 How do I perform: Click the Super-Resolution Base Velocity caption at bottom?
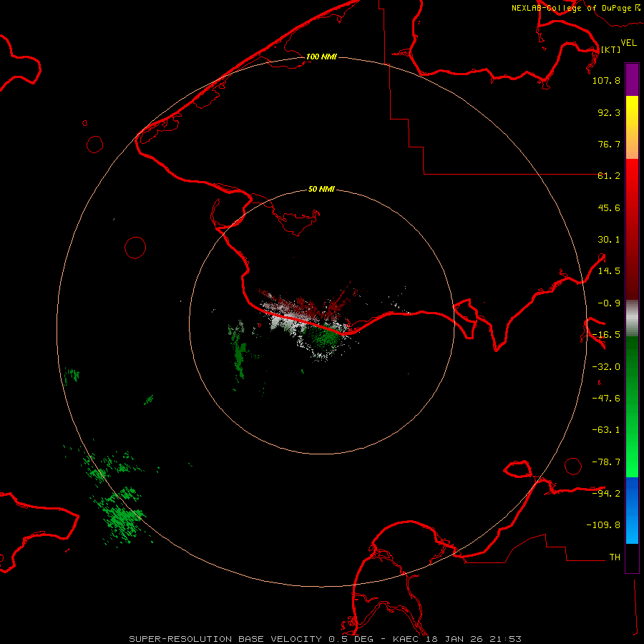pyautogui.click(x=325, y=639)
